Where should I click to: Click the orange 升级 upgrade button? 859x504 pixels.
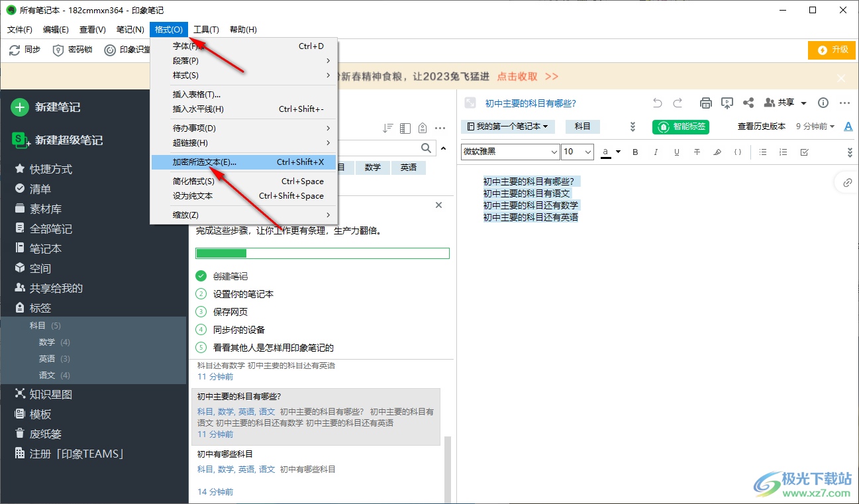click(832, 50)
